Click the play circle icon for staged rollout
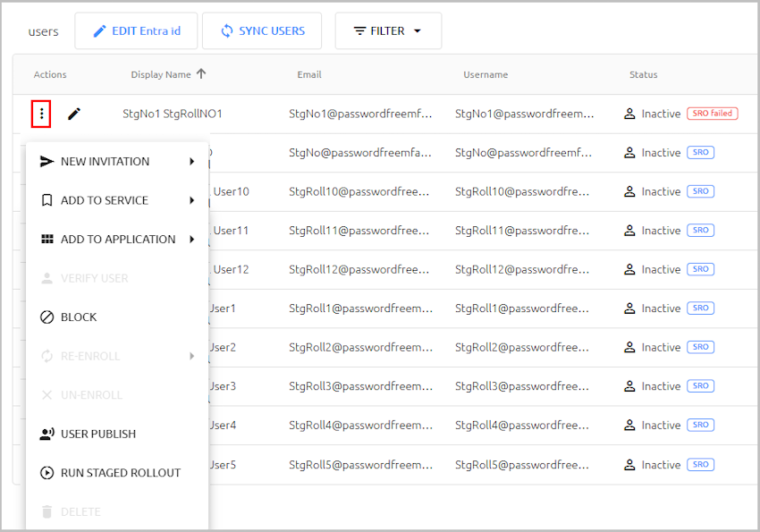 (46, 473)
